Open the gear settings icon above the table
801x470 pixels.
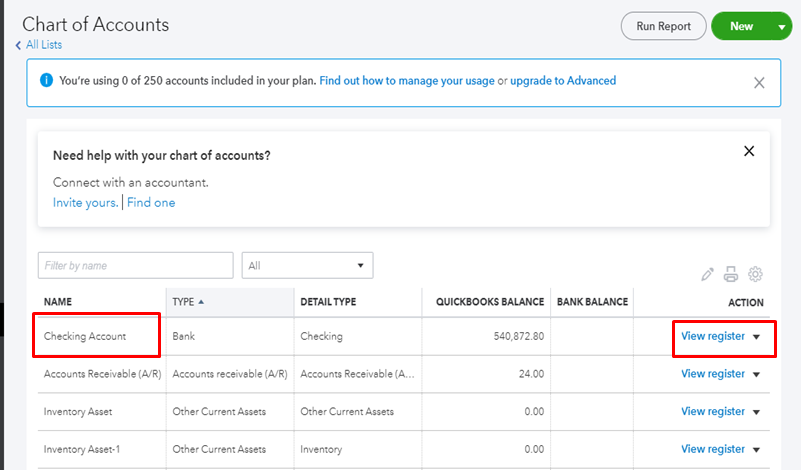pyautogui.click(x=756, y=274)
